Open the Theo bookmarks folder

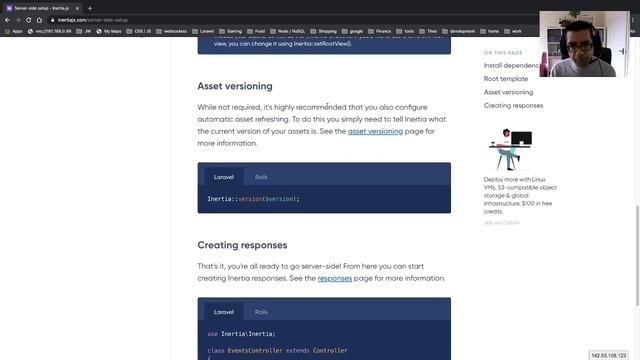(x=428, y=31)
